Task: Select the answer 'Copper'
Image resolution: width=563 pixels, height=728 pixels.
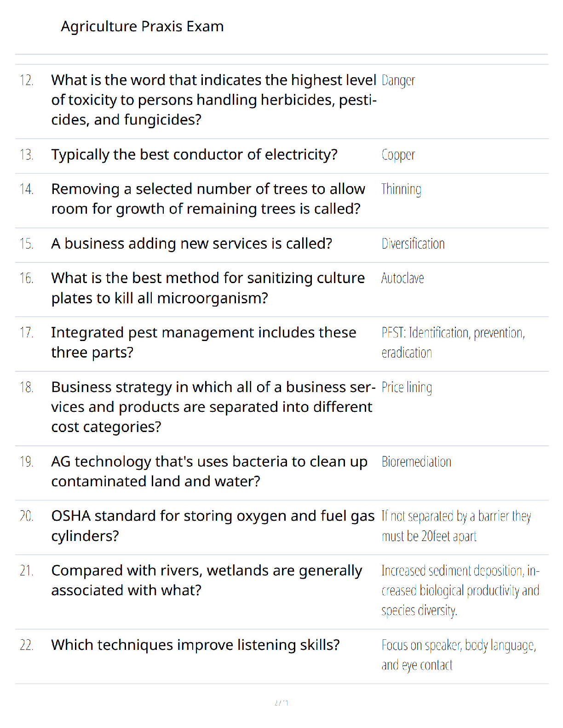Action: click(x=398, y=155)
